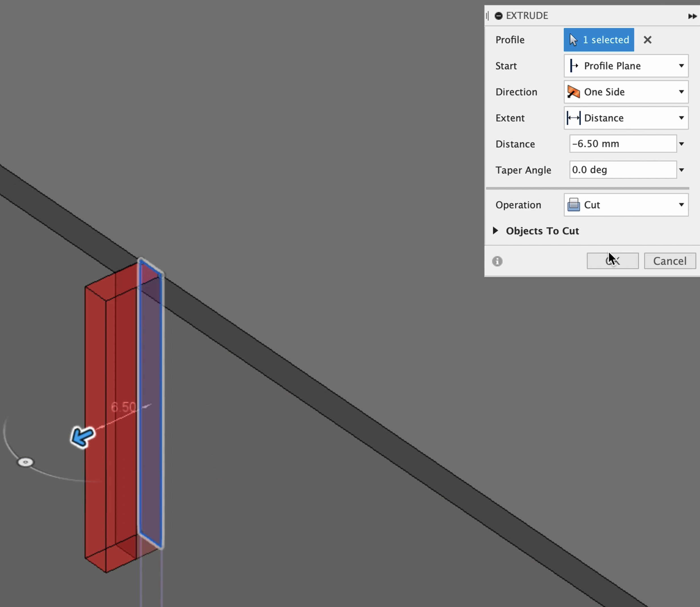The image size is (700, 607).
Task: Open the Distance value options arrow
Action: (x=681, y=144)
